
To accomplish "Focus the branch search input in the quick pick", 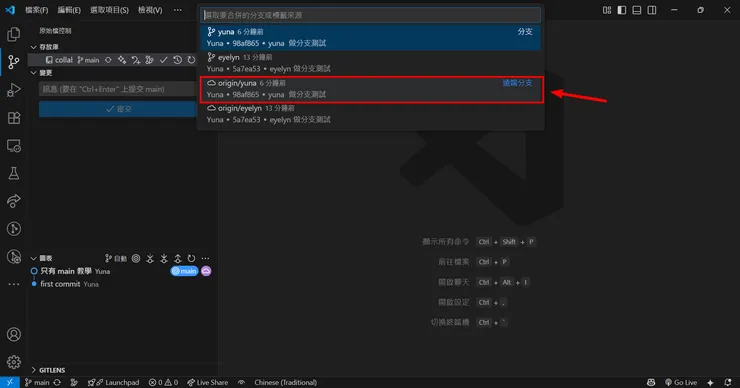I will [370, 15].
